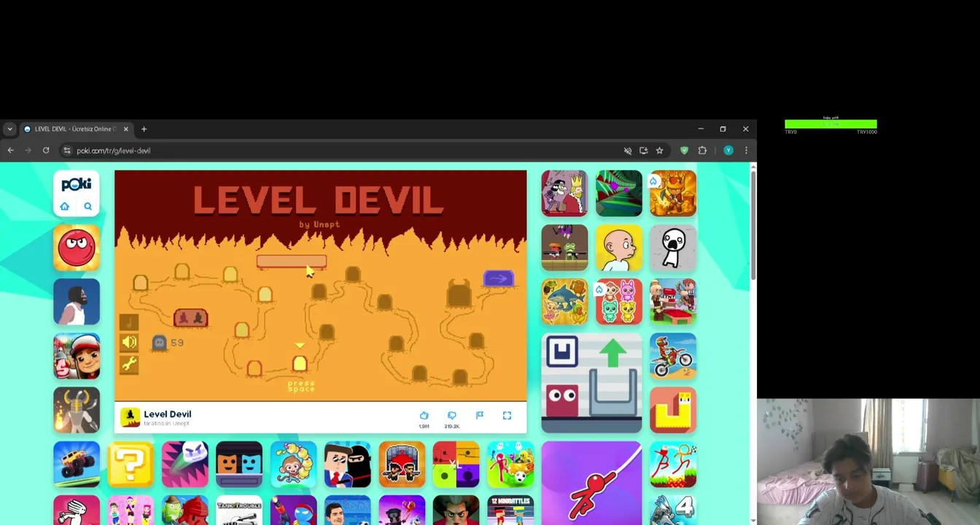Open site info icon in address bar
This screenshot has width=980, height=525.
point(67,150)
